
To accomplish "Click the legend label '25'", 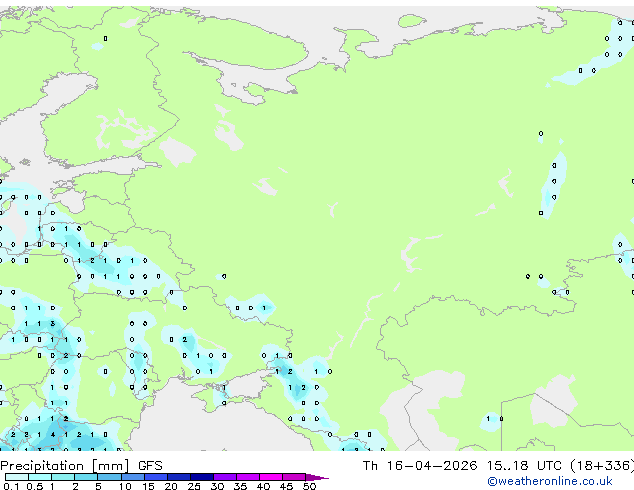I will click(x=194, y=486).
